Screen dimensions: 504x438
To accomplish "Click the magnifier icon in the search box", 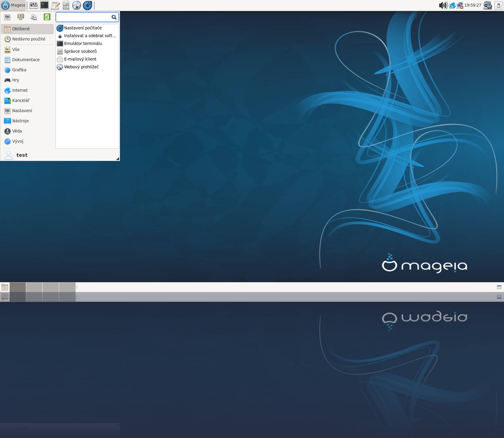I will pyautogui.click(x=114, y=17).
